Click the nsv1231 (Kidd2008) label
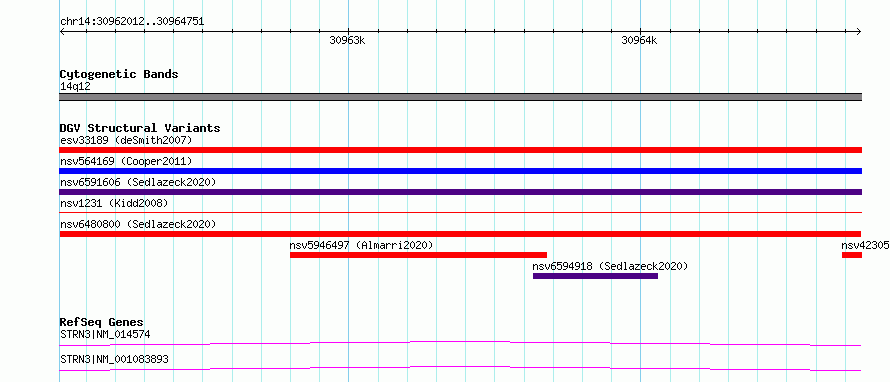Screen dimensions: 890x382 (x=114, y=203)
